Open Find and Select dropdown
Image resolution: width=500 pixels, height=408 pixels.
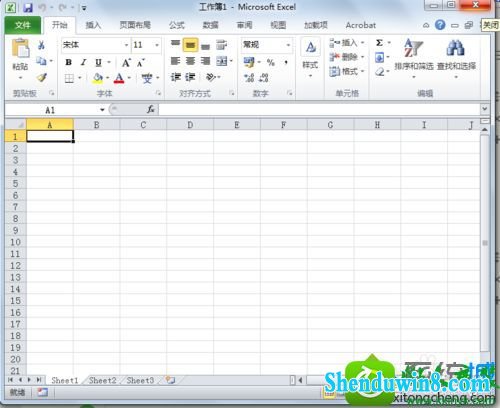[x=456, y=59]
